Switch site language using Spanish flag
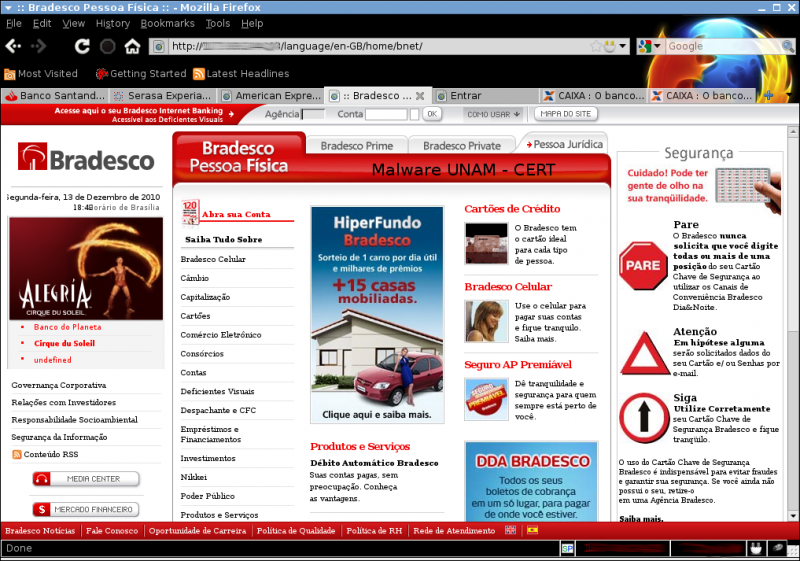Image resolution: width=800 pixels, height=561 pixels. pyautogui.click(x=532, y=530)
